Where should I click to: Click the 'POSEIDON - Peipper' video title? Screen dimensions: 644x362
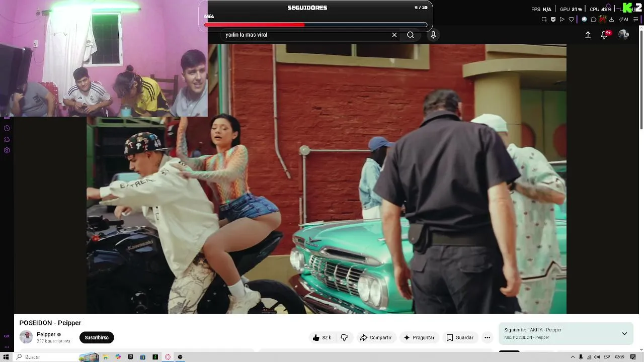[x=50, y=323]
